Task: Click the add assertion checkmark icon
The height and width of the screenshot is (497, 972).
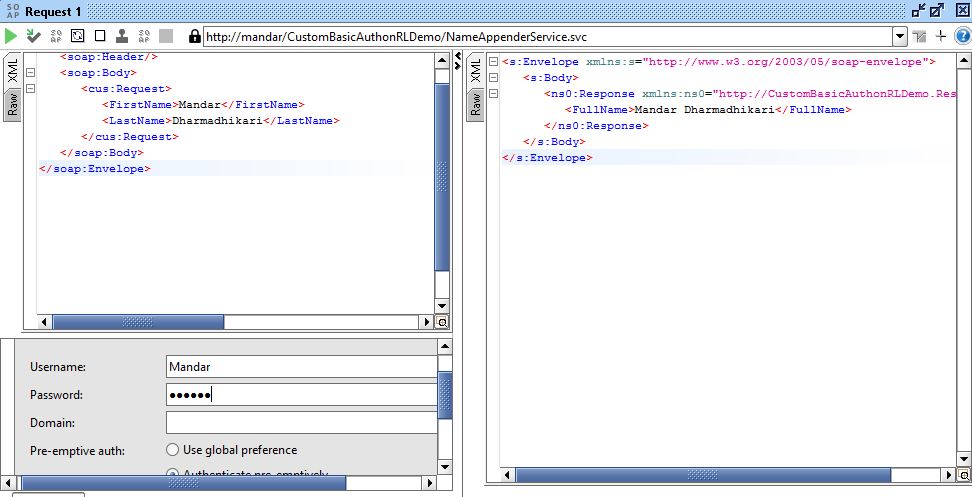Action: coord(33,36)
